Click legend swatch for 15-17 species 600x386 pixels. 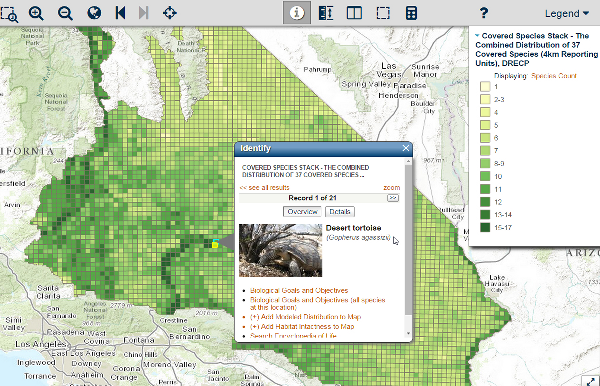pyautogui.click(x=485, y=228)
